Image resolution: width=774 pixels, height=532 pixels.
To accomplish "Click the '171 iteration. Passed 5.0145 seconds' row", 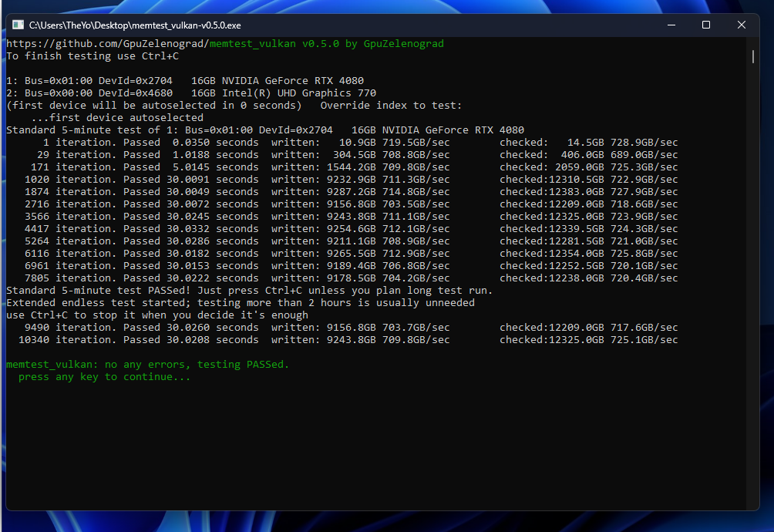I will click(355, 167).
